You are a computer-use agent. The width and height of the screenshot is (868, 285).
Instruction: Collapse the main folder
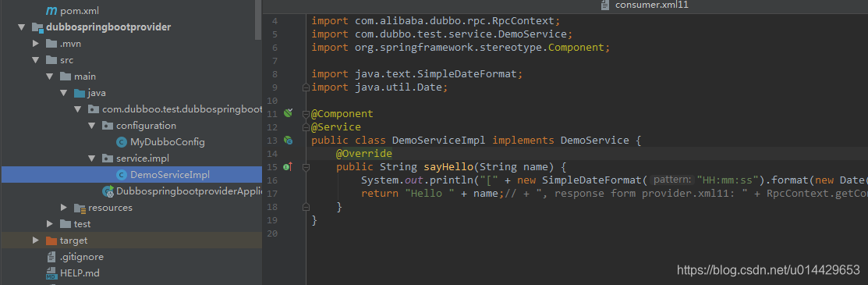tap(50, 77)
